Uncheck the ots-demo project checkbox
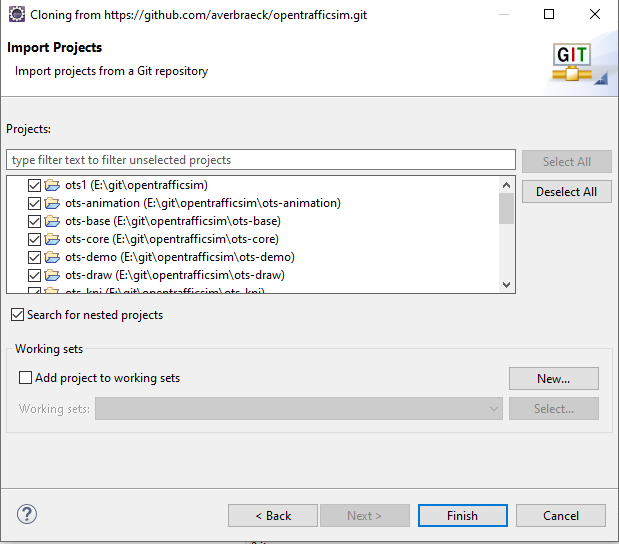Screen dimensions: 619x544 (x=34, y=257)
